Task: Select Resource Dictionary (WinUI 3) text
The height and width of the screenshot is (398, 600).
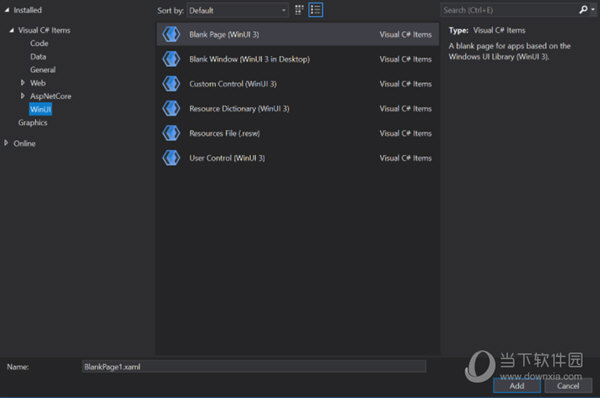Action: [239, 109]
